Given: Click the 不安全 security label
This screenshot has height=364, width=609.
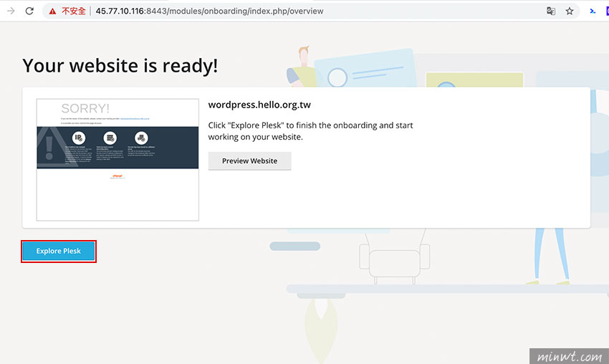Looking at the screenshot, I should click(x=73, y=11).
